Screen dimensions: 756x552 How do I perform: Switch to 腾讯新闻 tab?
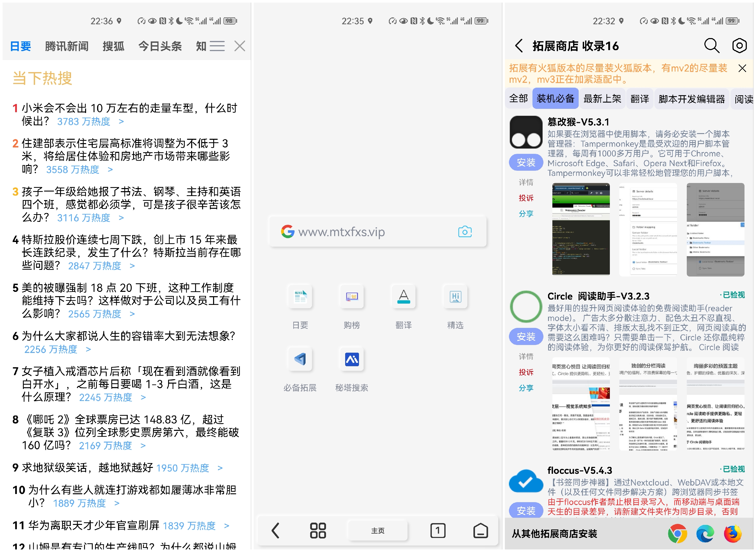pyautogui.click(x=66, y=46)
